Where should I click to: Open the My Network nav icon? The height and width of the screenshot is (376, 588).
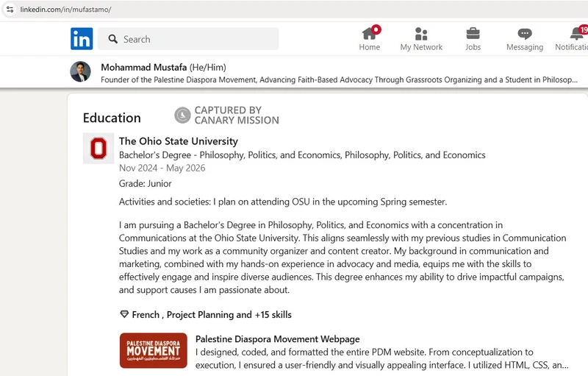(x=421, y=34)
